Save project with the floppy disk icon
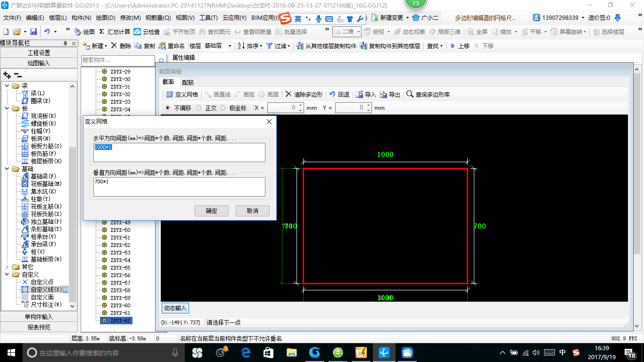 33,32
